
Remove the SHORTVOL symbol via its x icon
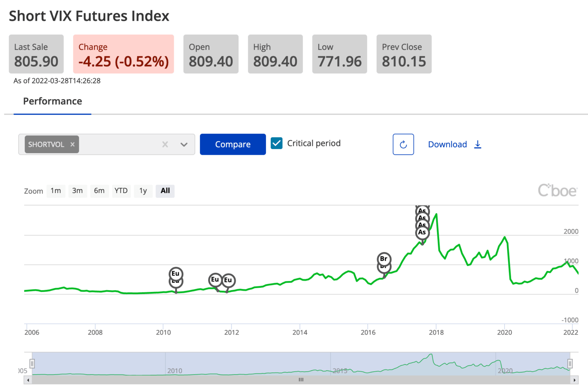coord(72,144)
